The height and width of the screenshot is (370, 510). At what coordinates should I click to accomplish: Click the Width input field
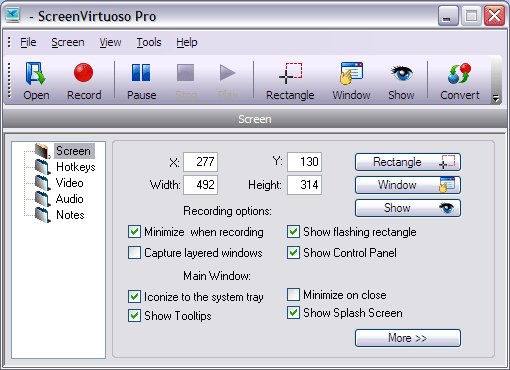(201, 185)
